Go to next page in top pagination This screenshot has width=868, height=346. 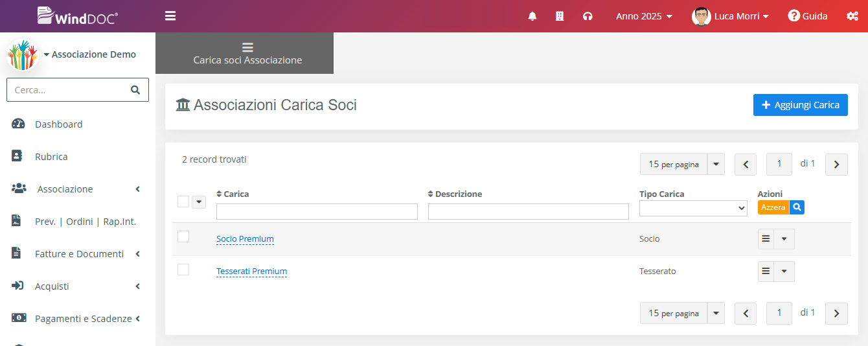point(836,165)
